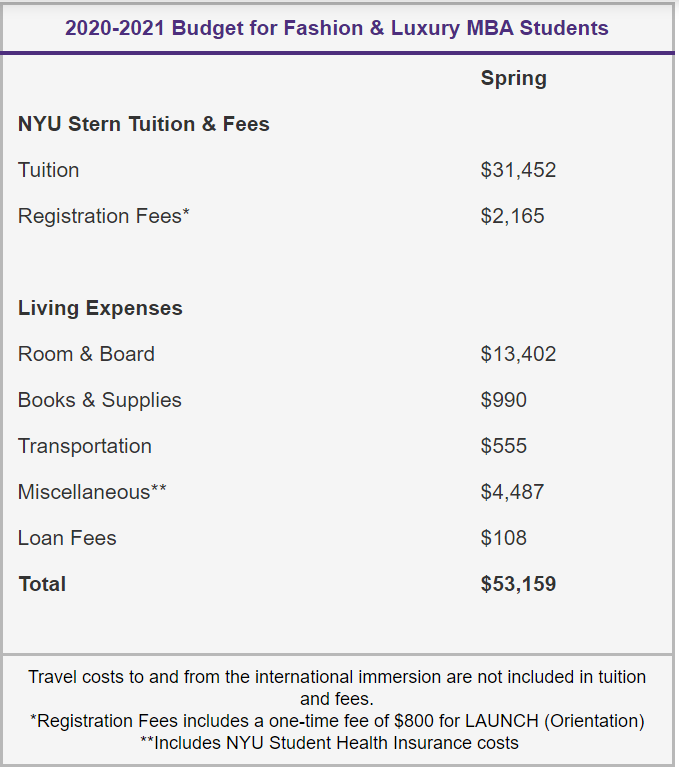The image size is (679, 768).
Task: Select the $555 transportation amount
Action: (503, 446)
